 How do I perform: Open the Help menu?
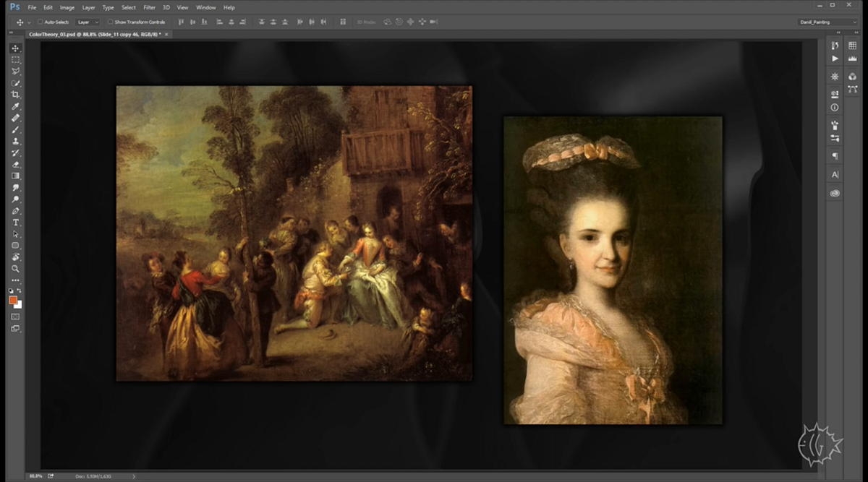pyautogui.click(x=229, y=7)
